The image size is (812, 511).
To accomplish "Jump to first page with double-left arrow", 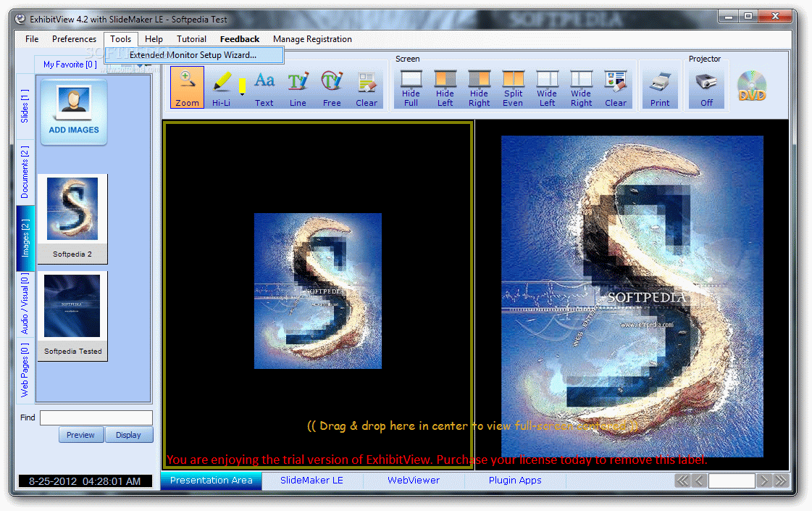I will [x=682, y=481].
